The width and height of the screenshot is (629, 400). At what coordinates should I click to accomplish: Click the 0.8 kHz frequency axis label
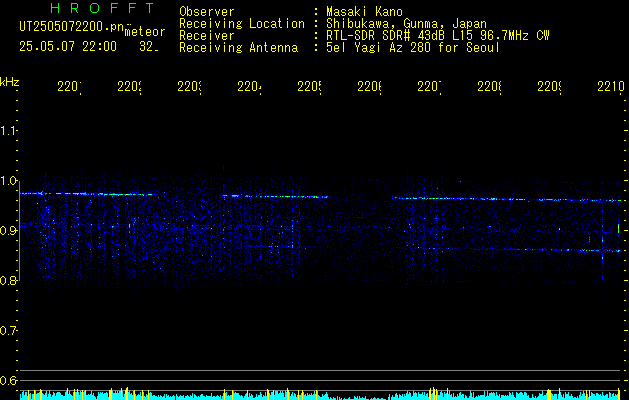[8, 280]
